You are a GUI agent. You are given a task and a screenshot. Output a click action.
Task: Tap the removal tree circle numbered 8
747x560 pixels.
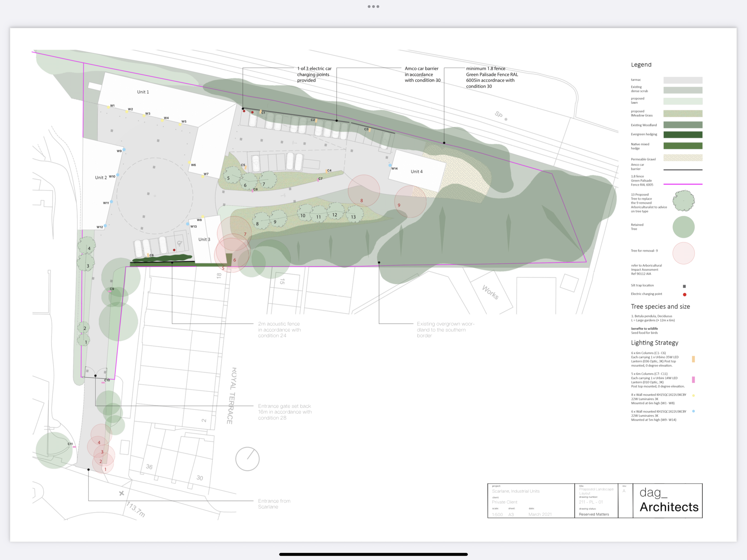(x=364, y=191)
